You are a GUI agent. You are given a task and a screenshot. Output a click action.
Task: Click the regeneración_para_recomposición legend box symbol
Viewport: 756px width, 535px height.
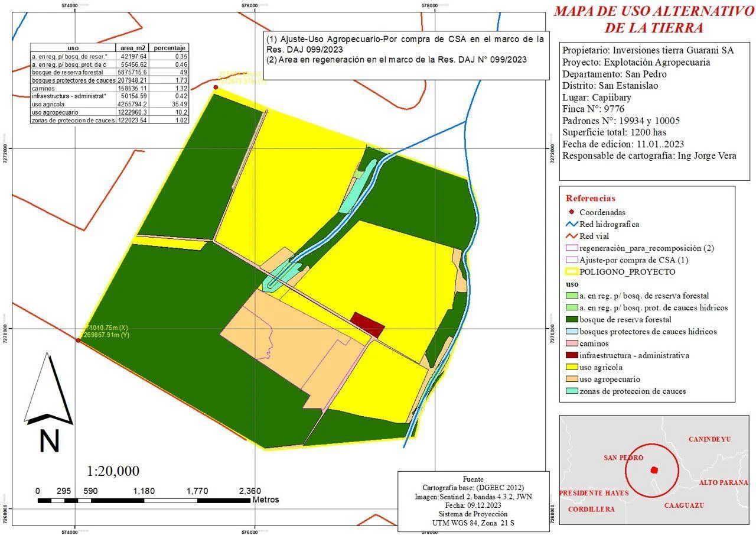571,248
